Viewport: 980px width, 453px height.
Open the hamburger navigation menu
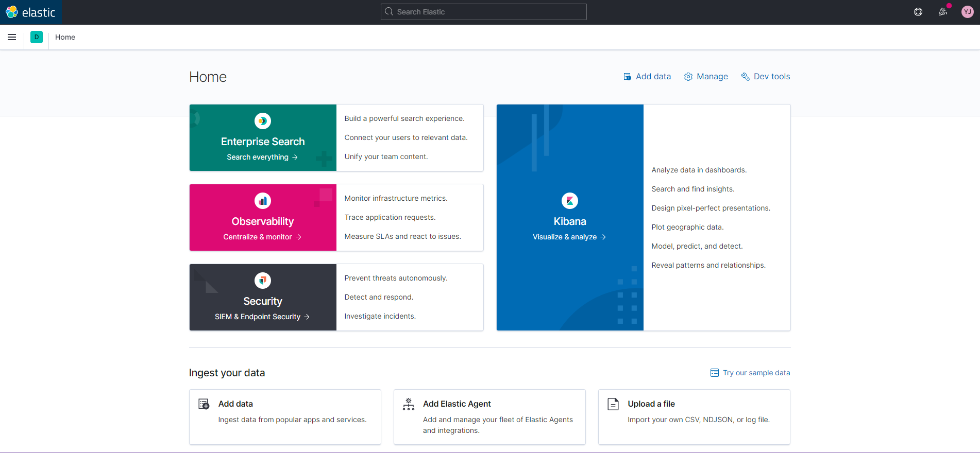click(12, 37)
